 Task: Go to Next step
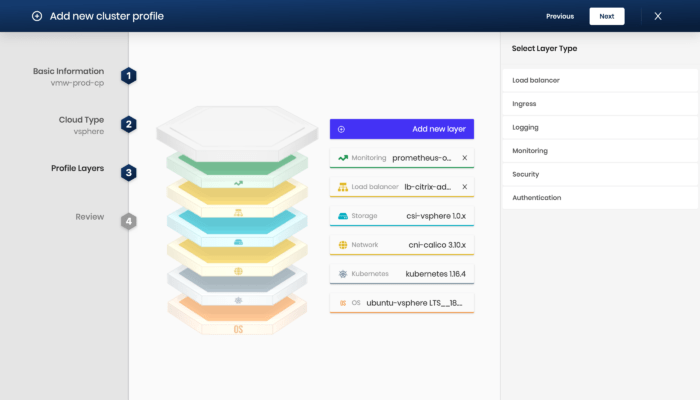(x=607, y=16)
